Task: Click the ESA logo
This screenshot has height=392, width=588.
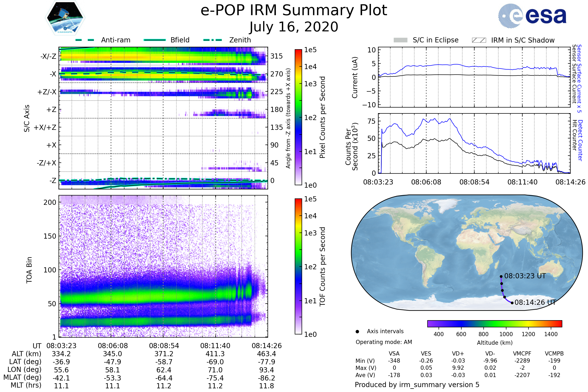Action: click(x=532, y=16)
